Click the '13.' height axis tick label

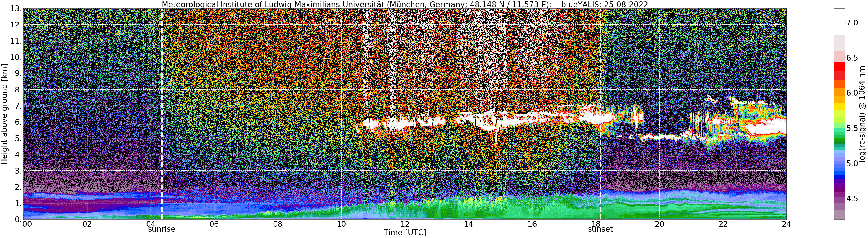coord(16,9)
